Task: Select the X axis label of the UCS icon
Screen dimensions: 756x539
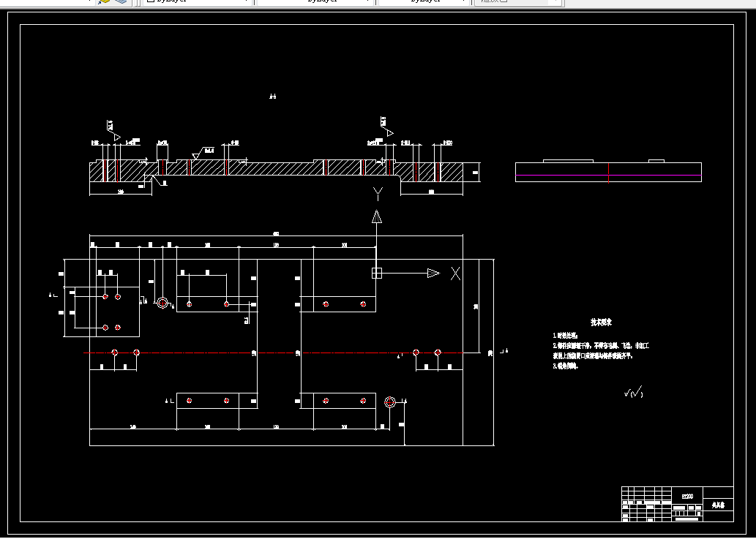Action: tap(455, 274)
